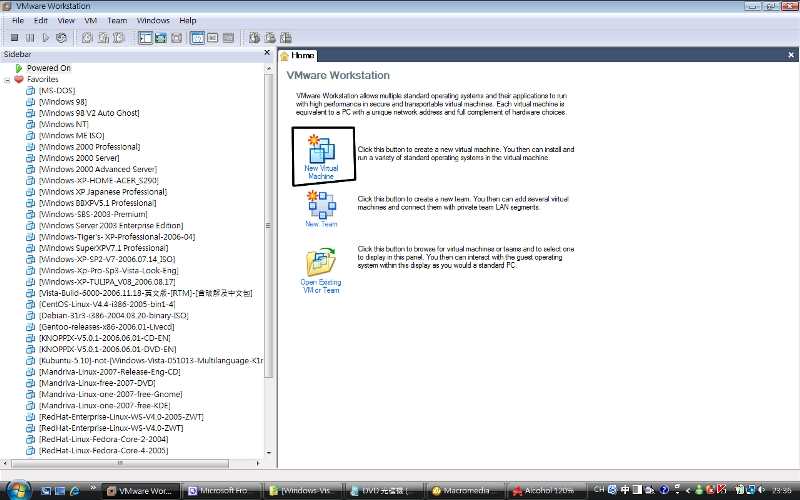Image resolution: width=800 pixels, height=500 pixels.
Task: Select [Windows 98 V2 Auto Ghost] entry
Action: pos(89,113)
